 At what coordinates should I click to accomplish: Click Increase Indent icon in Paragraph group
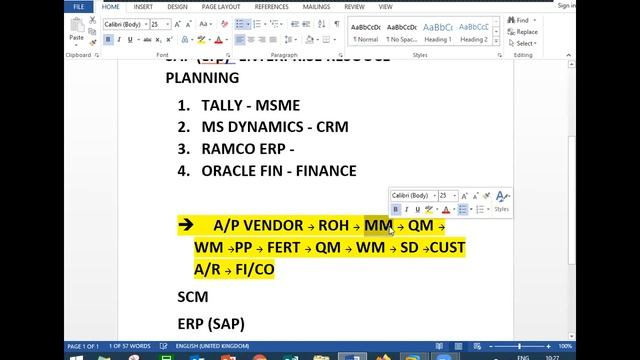coord(306,24)
